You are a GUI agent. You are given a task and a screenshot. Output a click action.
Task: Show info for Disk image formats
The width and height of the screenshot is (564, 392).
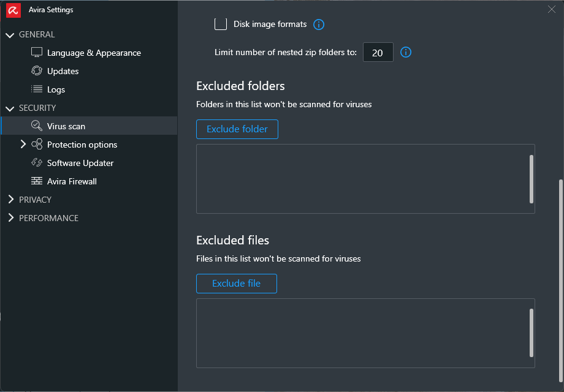click(319, 24)
